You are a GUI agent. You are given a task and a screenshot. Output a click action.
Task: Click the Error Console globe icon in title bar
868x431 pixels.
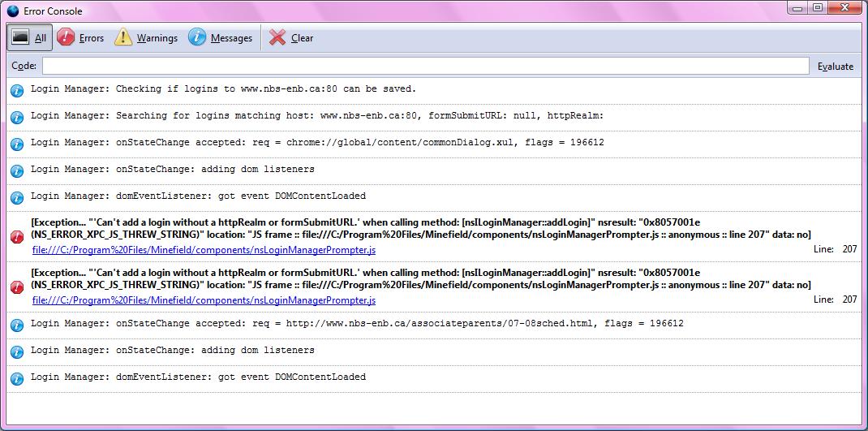(13, 11)
